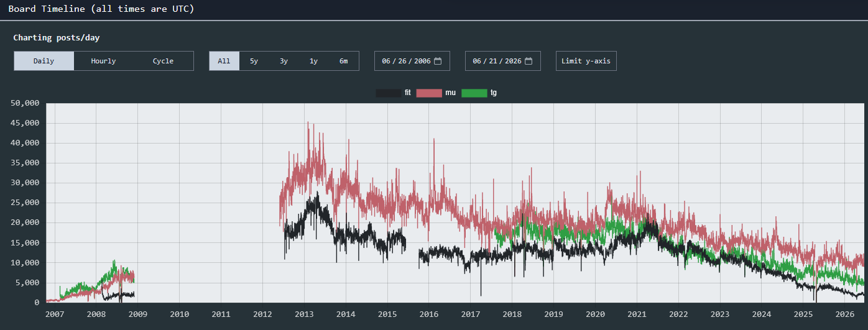868x330 pixels.
Task: Click the 25,000 y-axis label
Action: tap(25, 203)
